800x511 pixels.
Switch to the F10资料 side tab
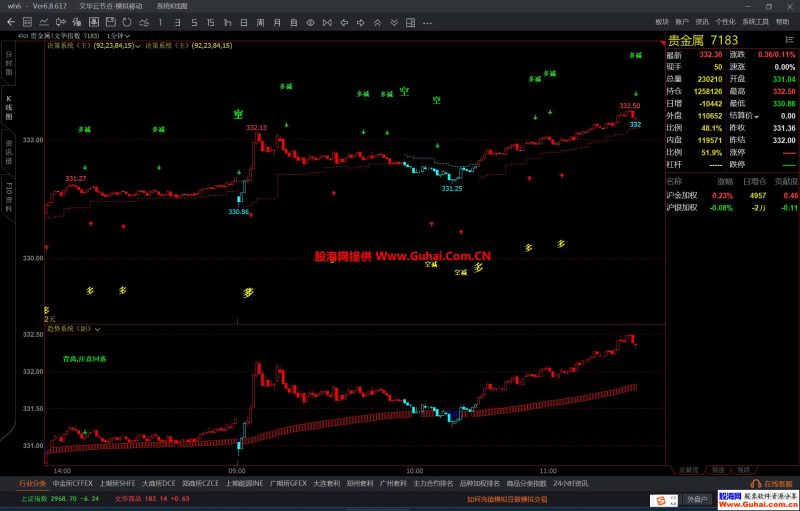click(x=9, y=196)
